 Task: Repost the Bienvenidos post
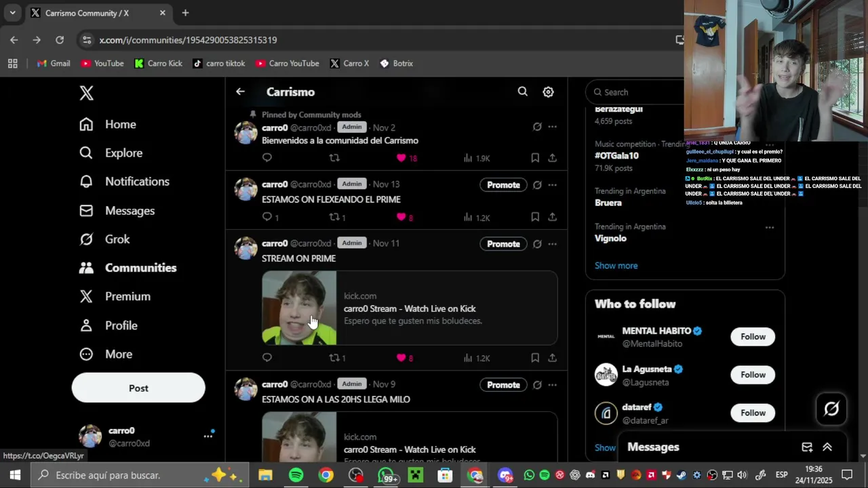click(x=334, y=157)
